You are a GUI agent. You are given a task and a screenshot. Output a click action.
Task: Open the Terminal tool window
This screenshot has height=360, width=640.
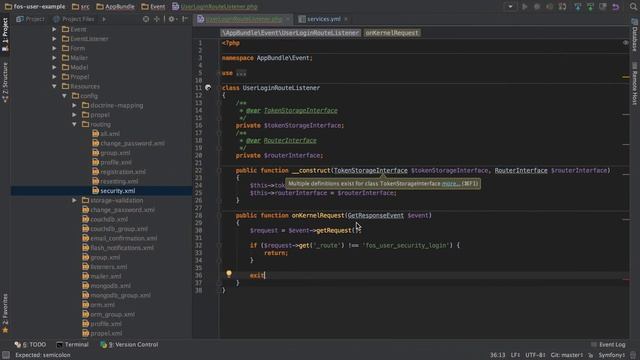point(73,344)
